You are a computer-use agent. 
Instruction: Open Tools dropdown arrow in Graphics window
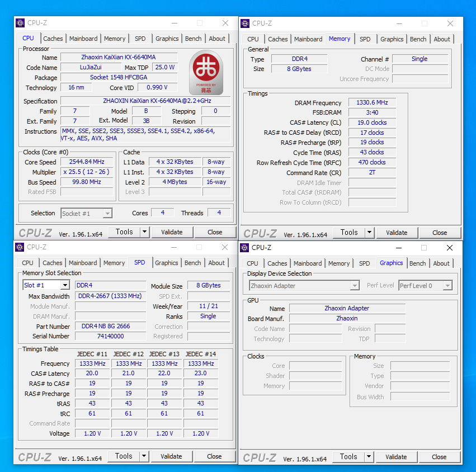pyautogui.click(x=369, y=457)
